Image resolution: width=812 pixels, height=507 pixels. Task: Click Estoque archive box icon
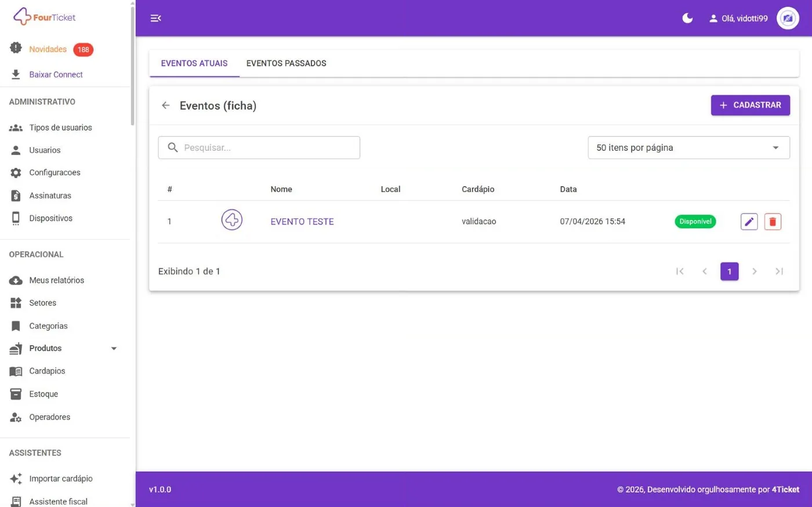tap(16, 394)
